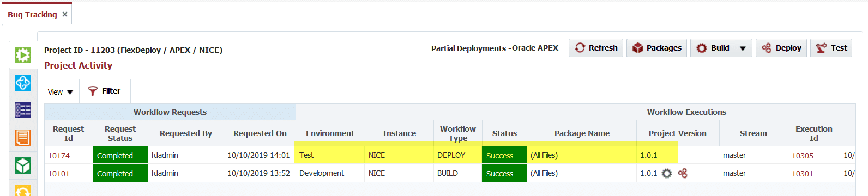The width and height of the screenshot is (868, 196).
Task: Sort by Request Id column header
Action: pos(69,133)
